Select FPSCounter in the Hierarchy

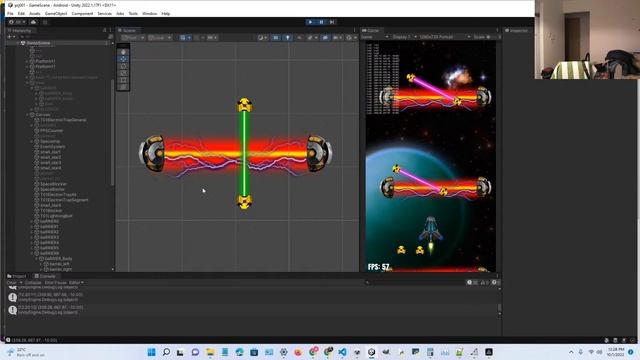click(51, 131)
